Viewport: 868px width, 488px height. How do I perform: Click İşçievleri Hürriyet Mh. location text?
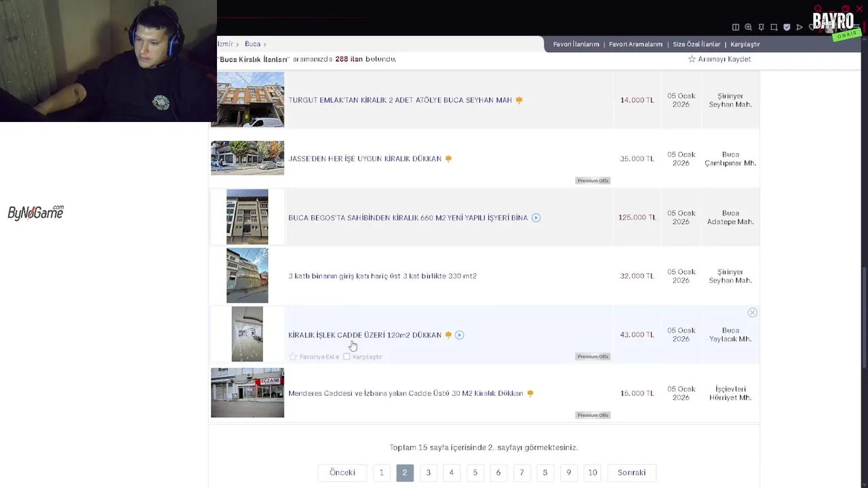point(730,393)
